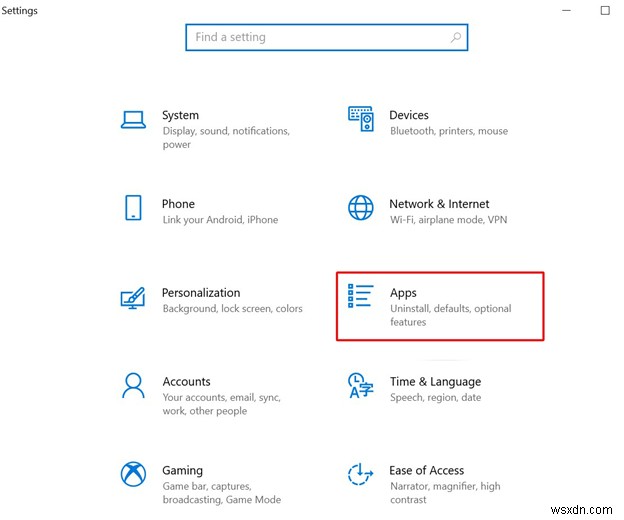Click 'Link your Android, iPhone' description
The image size is (624, 520).
coord(220,220)
